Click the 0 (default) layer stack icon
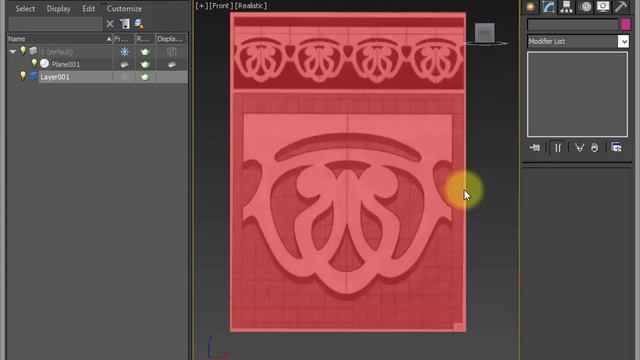Screen dimensions: 640x360 click(33, 51)
